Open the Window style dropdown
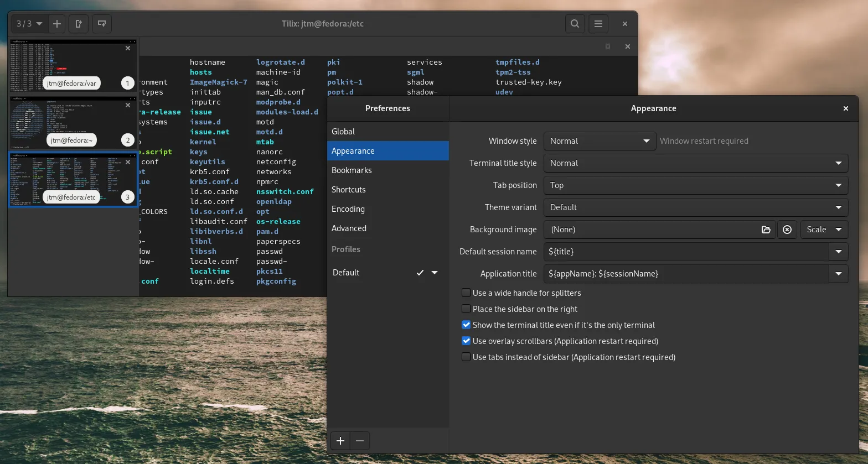Screen dimensions: 868x464 point(600,141)
